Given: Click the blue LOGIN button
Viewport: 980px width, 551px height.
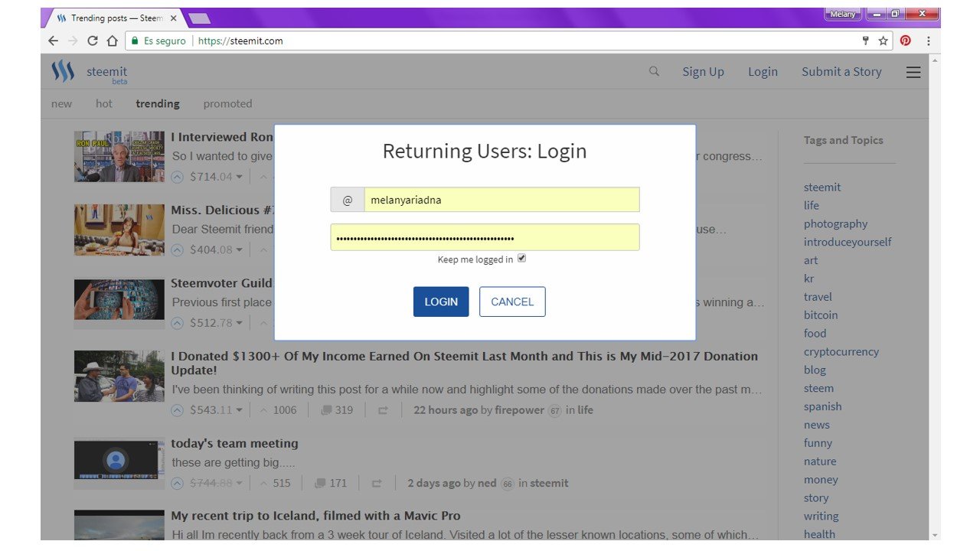Looking at the screenshot, I should (441, 302).
